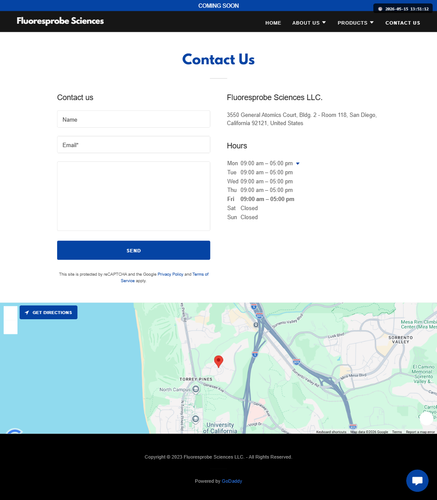
Task: Go to the Home page
Action: point(273,23)
